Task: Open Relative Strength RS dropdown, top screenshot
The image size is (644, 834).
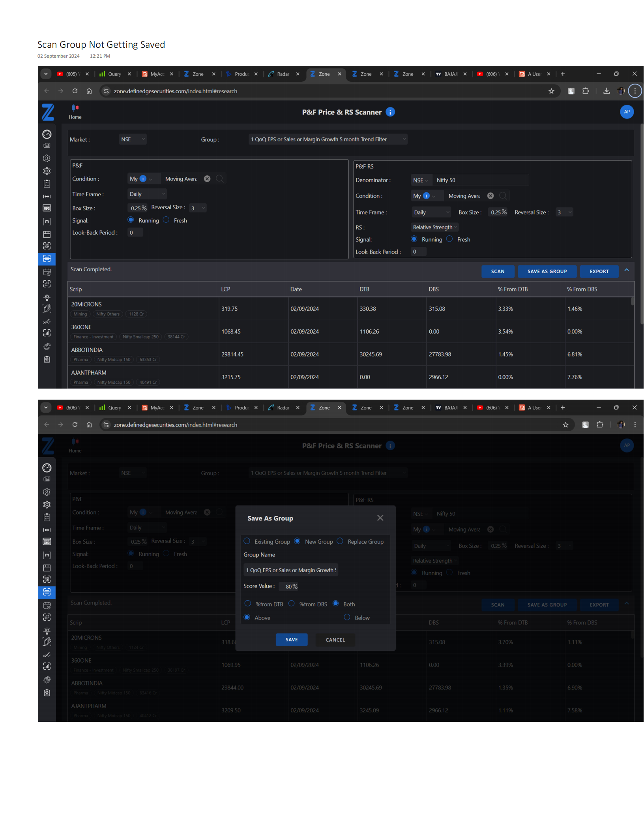Action: 435,227
